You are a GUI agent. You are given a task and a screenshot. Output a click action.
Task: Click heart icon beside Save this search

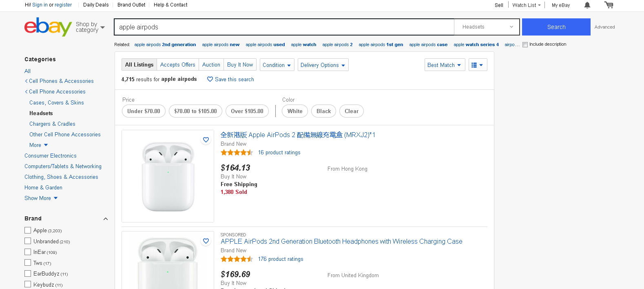[210, 79]
